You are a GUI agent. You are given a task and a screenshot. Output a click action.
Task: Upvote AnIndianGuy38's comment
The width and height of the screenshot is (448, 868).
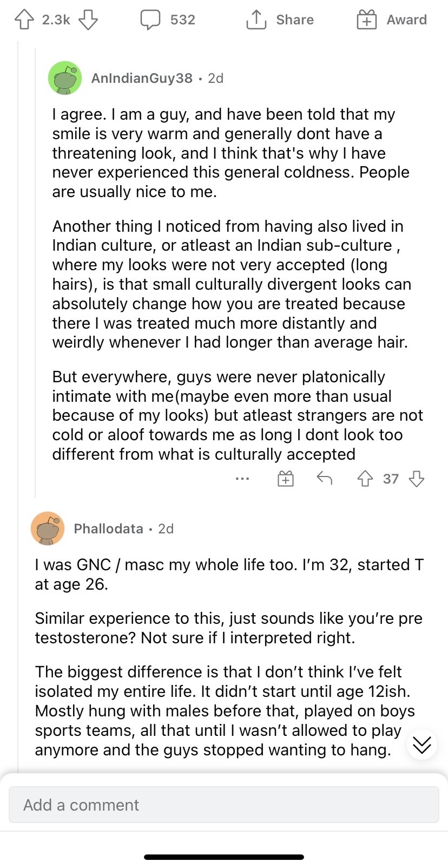pyautogui.click(x=365, y=479)
